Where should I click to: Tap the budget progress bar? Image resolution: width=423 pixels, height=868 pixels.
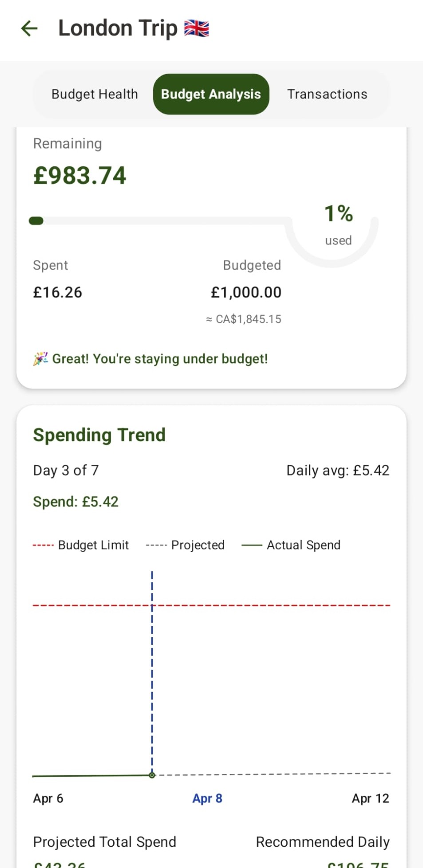[x=160, y=221]
